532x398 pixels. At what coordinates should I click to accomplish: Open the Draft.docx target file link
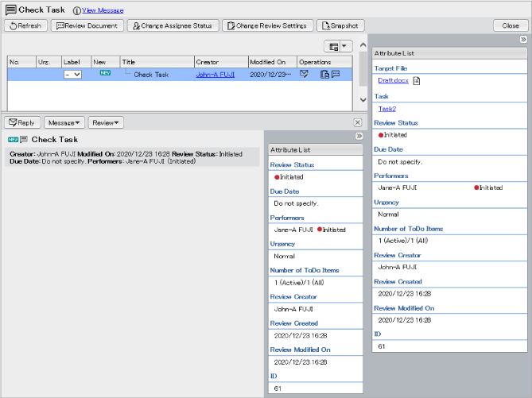393,80
